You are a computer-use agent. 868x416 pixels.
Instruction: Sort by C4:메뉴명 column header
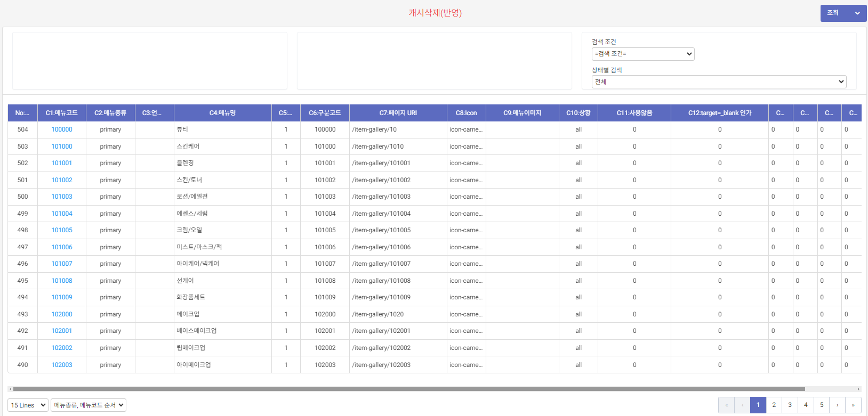pos(223,113)
